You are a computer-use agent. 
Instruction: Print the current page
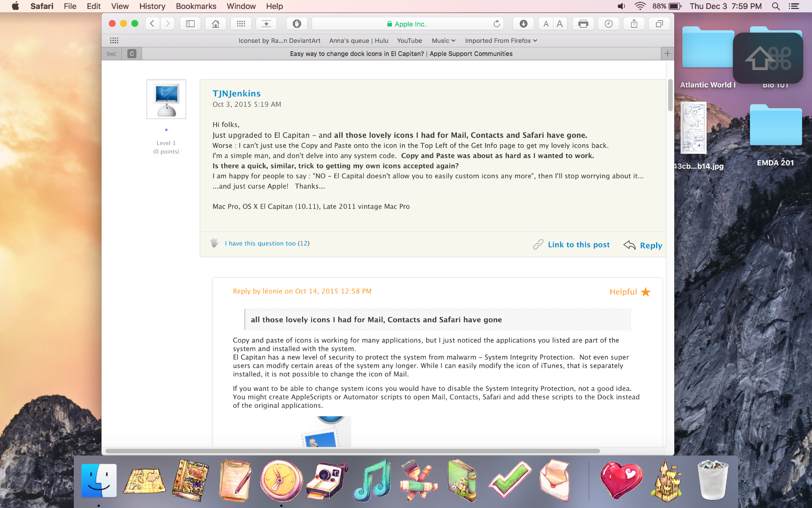tap(583, 24)
